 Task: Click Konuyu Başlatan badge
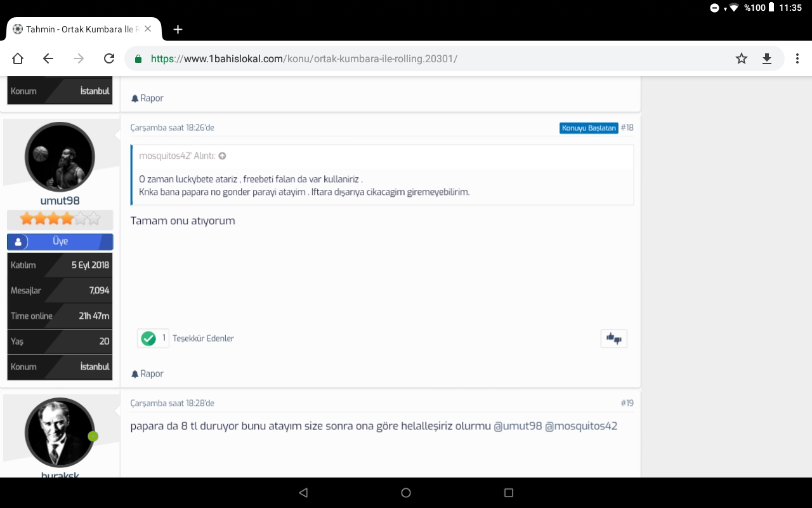(589, 128)
